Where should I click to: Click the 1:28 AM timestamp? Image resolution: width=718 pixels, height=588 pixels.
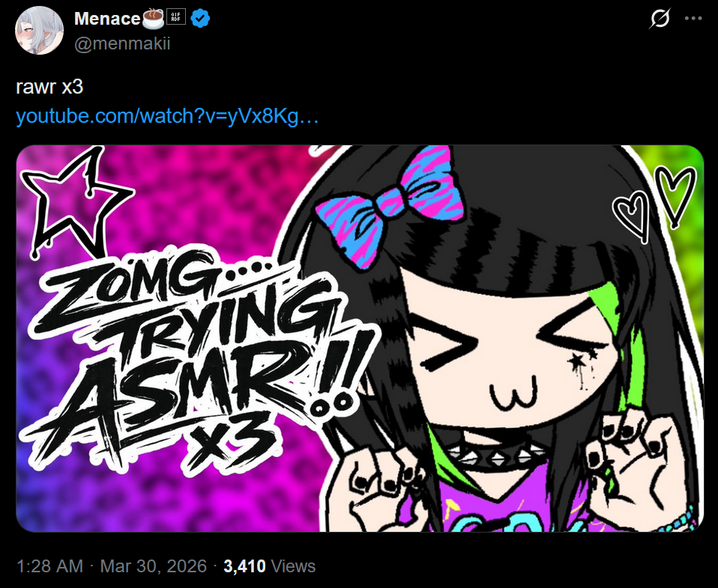pyautogui.click(x=50, y=566)
